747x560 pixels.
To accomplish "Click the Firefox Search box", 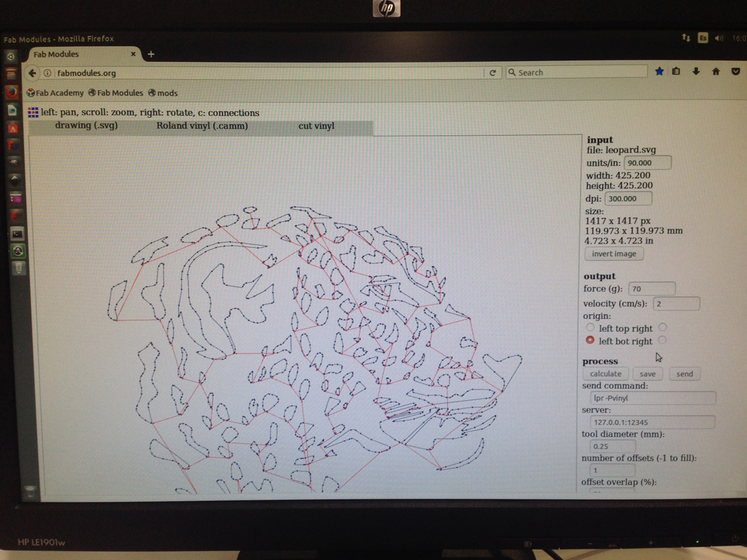I will click(576, 72).
